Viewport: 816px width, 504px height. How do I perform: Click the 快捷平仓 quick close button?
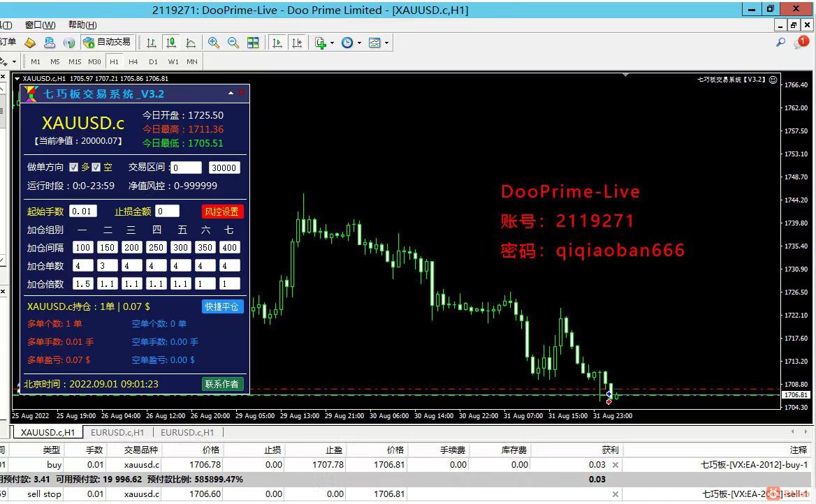pos(222,306)
